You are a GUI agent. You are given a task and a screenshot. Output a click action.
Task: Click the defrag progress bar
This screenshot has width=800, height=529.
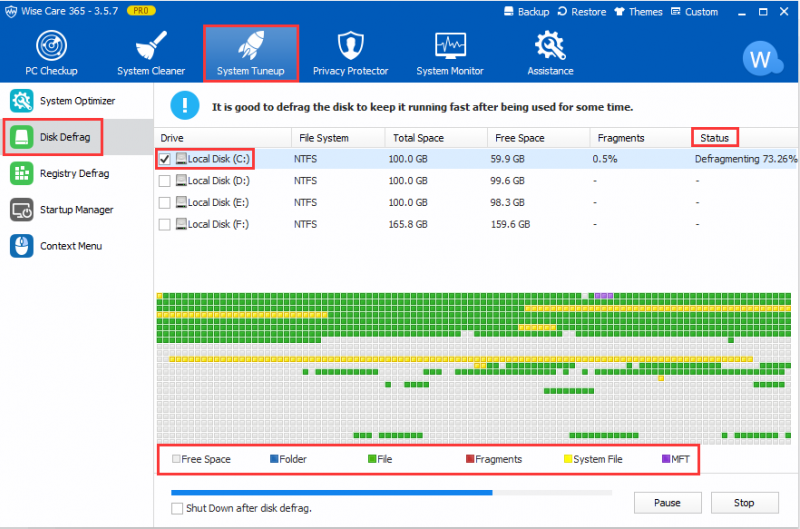391,493
